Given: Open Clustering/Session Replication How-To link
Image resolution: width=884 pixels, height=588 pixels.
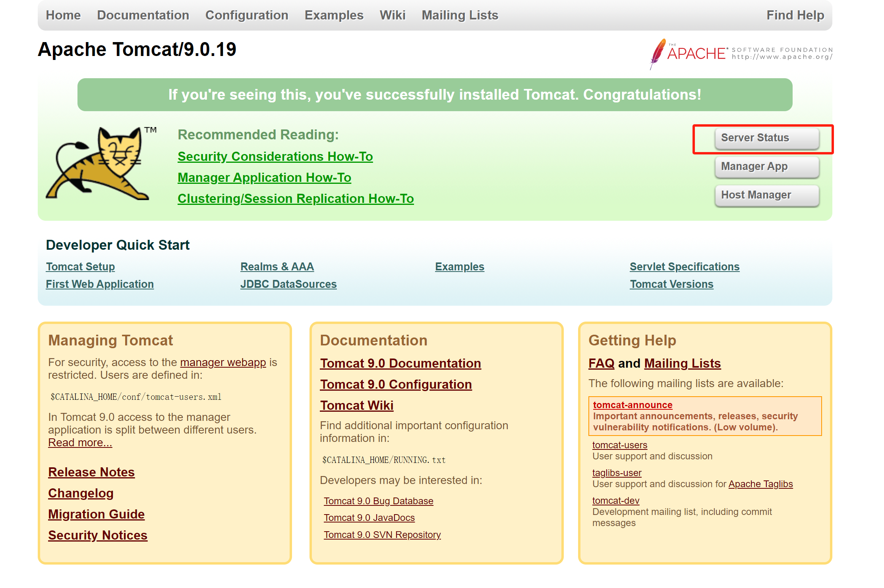Looking at the screenshot, I should point(296,199).
